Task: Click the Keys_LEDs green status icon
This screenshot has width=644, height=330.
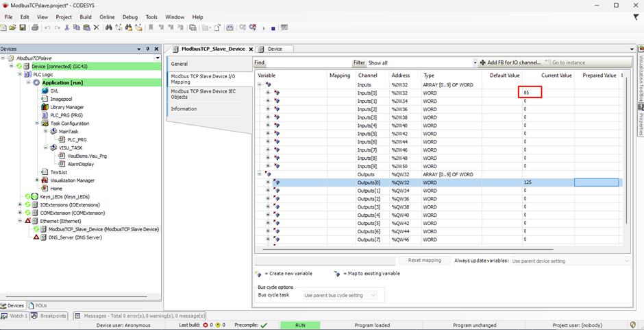Action: pyautogui.click(x=34, y=197)
